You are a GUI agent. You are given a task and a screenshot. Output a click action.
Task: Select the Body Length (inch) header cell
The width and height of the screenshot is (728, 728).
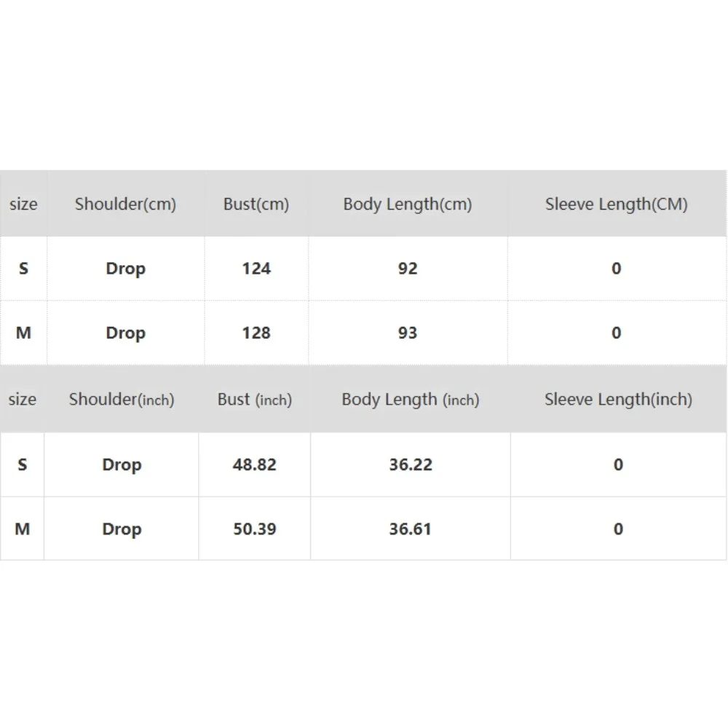pos(411,400)
